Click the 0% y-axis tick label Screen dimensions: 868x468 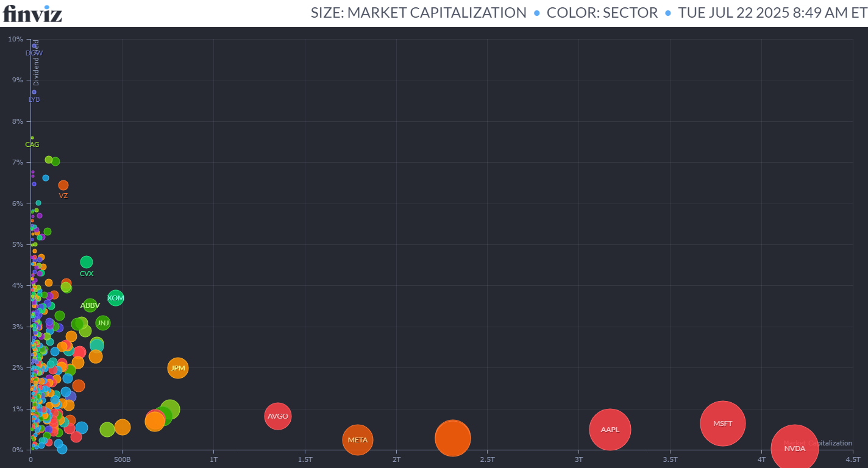click(18, 450)
